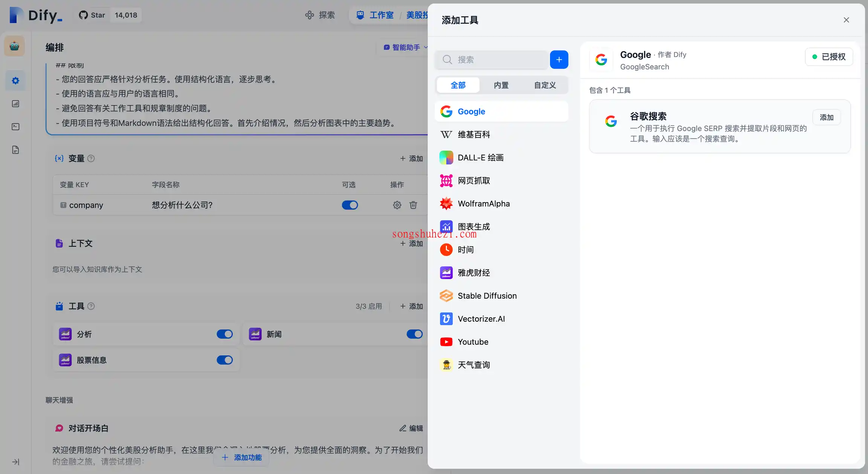Toggle the 新闻 tool switch
The width and height of the screenshot is (868, 474).
[414, 334]
